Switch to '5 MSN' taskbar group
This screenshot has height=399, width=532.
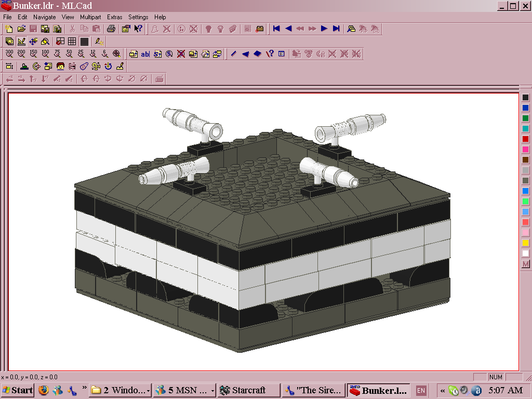click(x=184, y=390)
